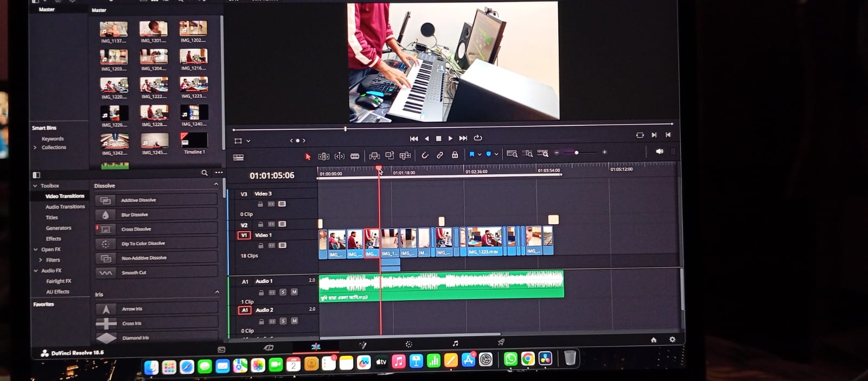Collapse the Dissolve transitions group

click(x=216, y=185)
